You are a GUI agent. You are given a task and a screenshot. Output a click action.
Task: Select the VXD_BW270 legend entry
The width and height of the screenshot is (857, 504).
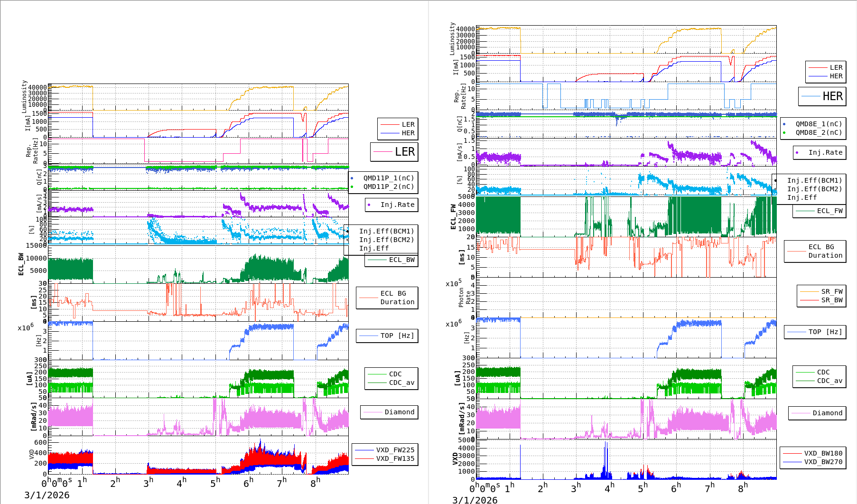click(x=823, y=462)
